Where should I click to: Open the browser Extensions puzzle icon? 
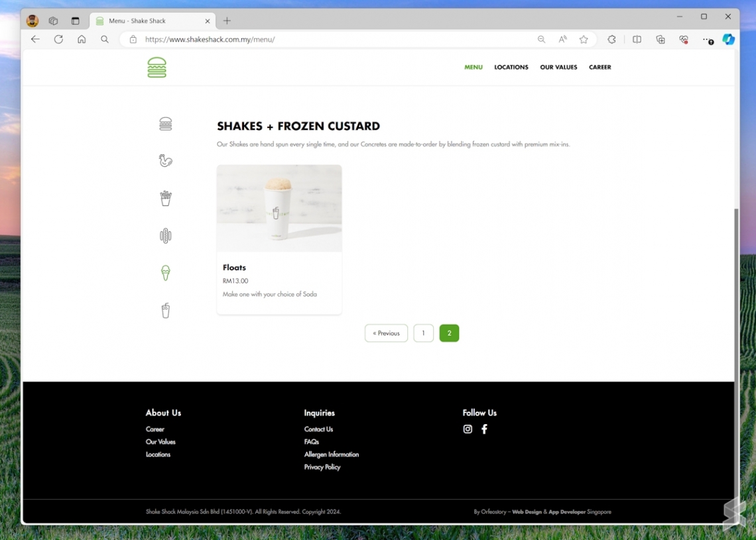pyautogui.click(x=611, y=40)
